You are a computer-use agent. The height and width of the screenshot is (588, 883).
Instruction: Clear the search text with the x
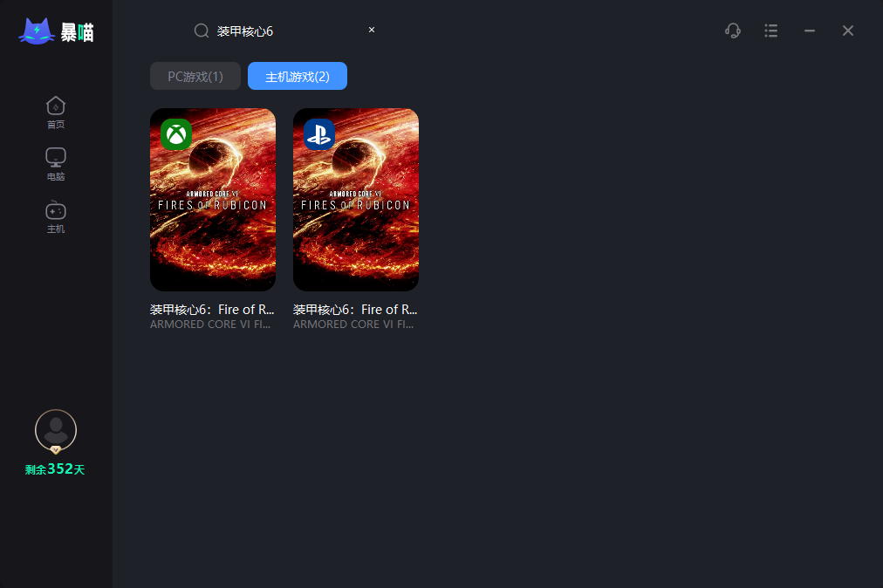click(372, 30)
